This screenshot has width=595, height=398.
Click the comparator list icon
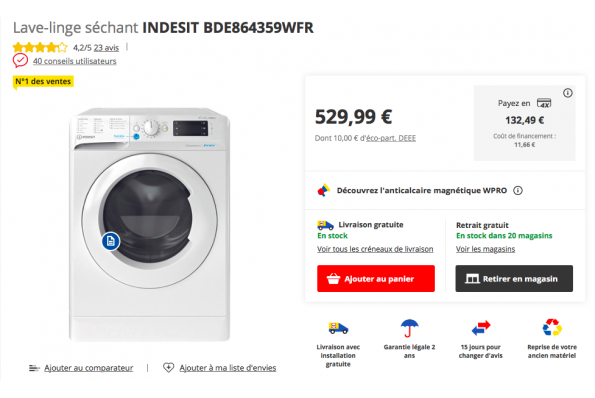pyautogui.click(x=34, y=368)
